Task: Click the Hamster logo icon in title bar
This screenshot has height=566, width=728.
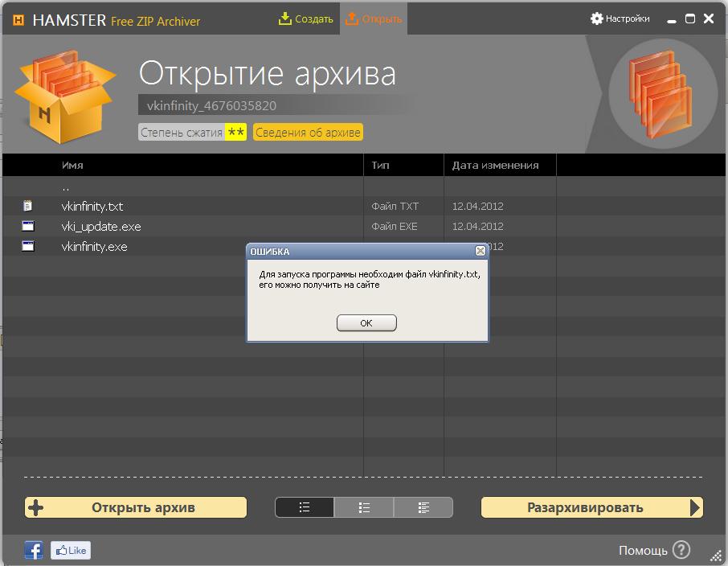Action: [x=18, y=20]
